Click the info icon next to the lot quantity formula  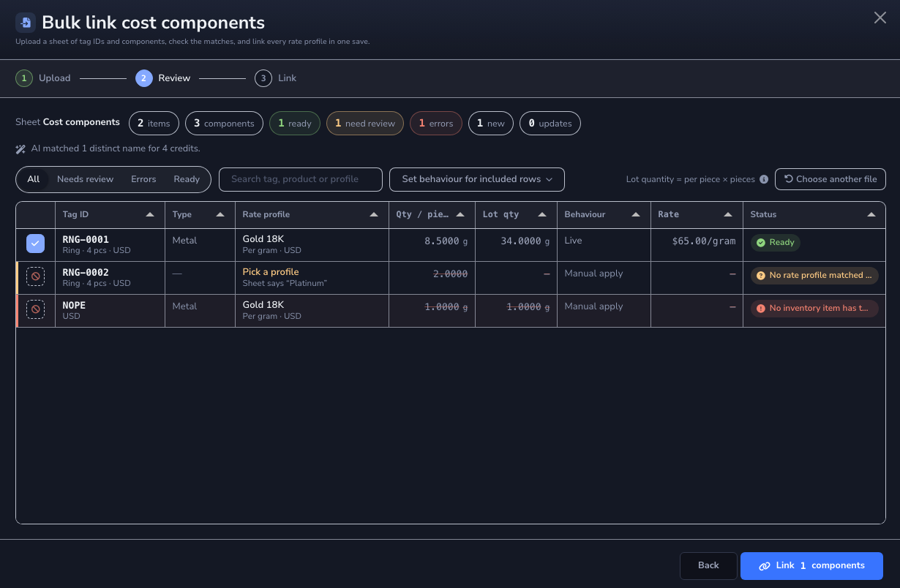pos(764,179)
